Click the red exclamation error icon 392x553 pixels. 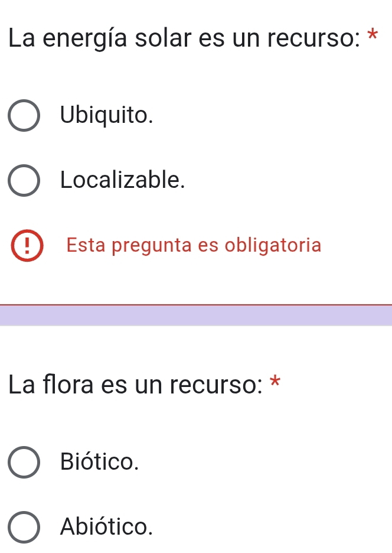tap(25, 245)
